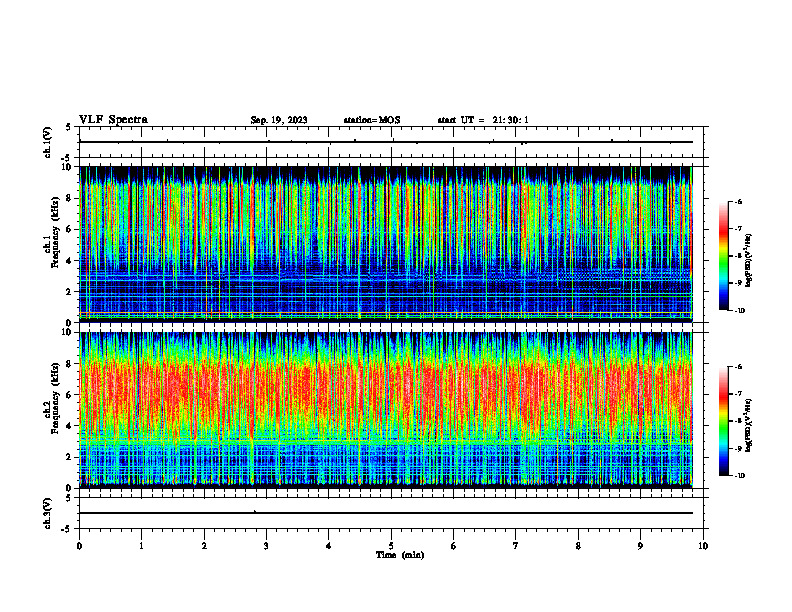
Task: Click the "ch.3(V)" axis label of bottom waveform panel
Action: pos(48,513)
